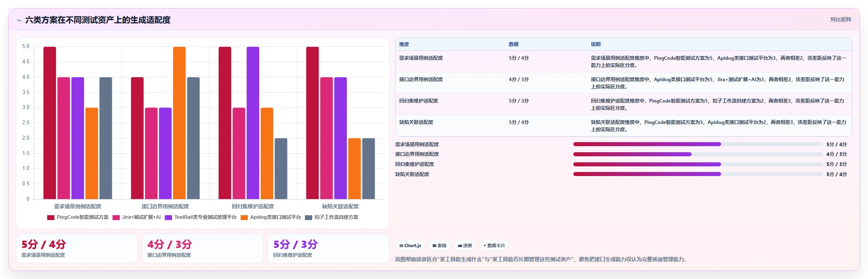Click the 回归集维护适配度 progress bar
The width and height of the screenshot is (868, 279).
tap(698, 164)
